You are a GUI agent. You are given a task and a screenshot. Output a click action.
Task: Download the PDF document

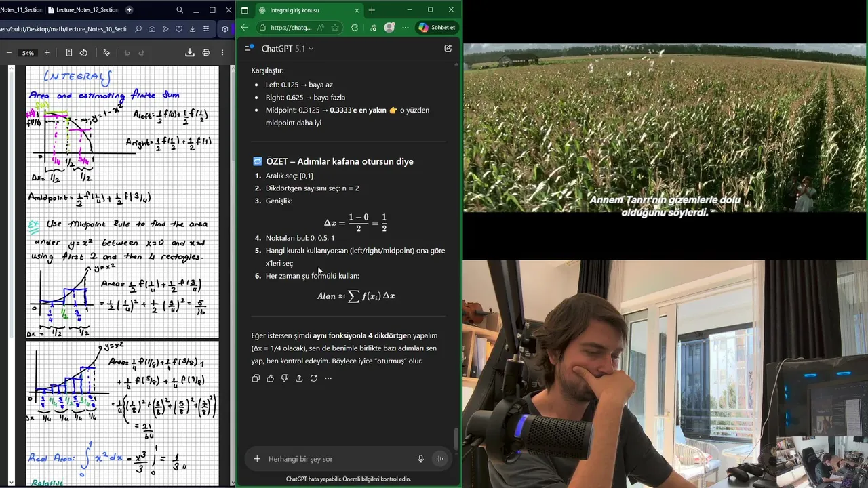[x=190, y=53]
